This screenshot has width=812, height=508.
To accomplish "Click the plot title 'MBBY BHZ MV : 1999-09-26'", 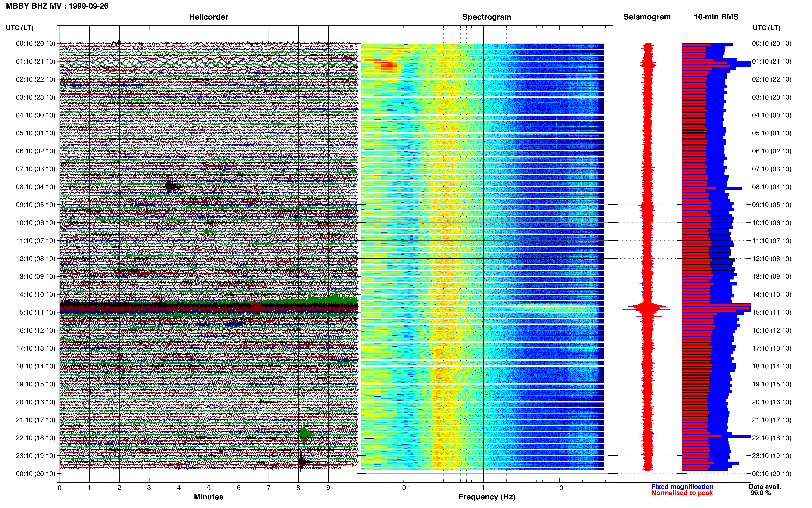I will 57,6.
